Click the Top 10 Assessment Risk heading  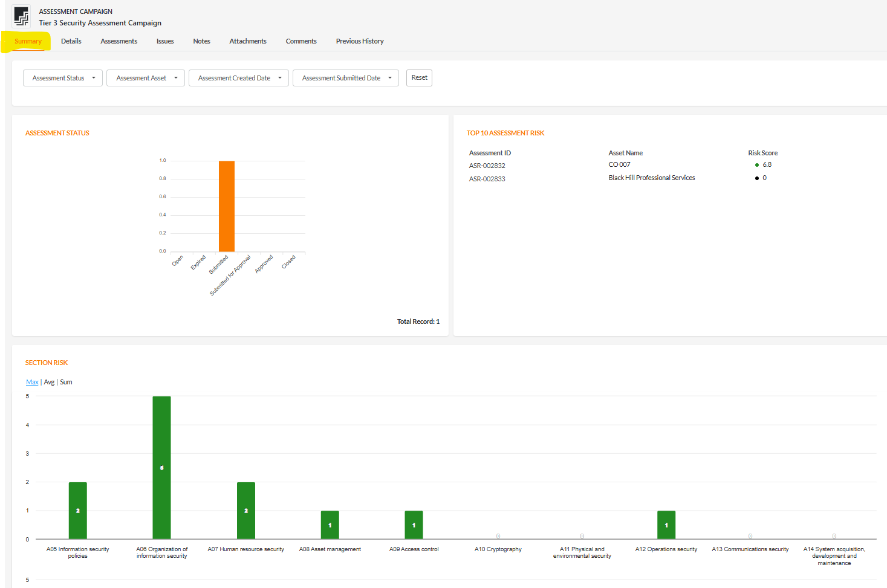tap(505, 133)
